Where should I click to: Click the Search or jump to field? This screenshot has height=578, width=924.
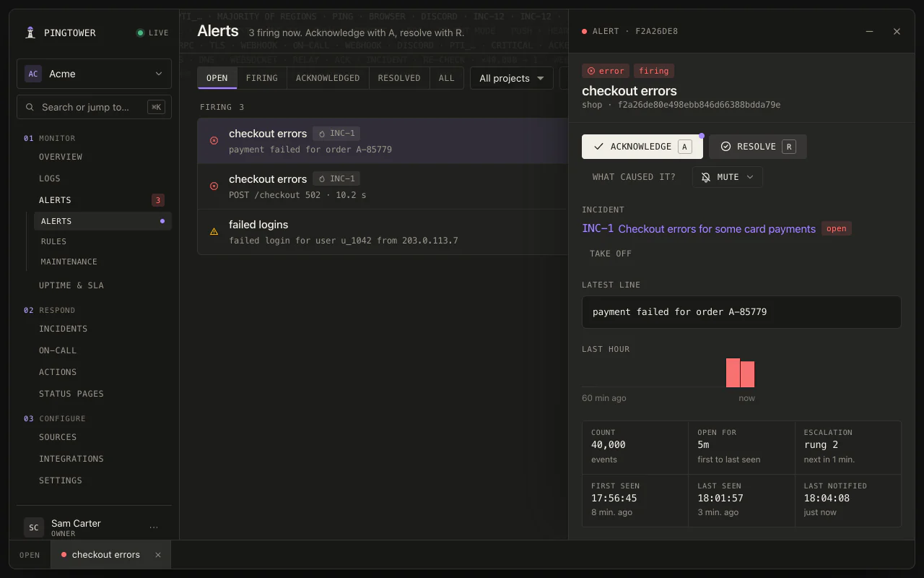click(x=94, y=107)
